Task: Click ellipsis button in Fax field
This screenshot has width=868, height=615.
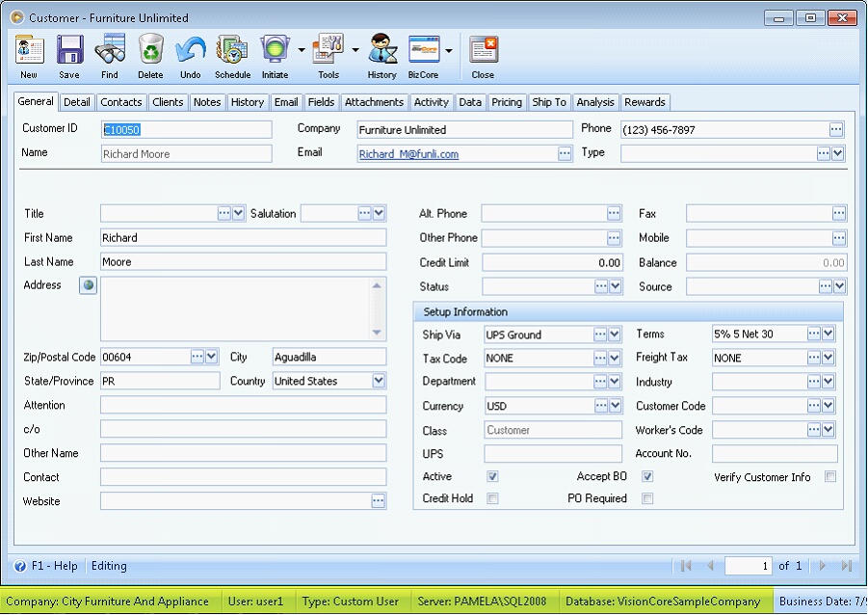Action: 839,213
